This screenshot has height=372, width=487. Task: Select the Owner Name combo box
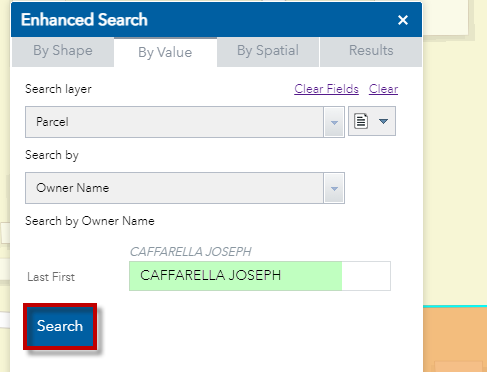(185, 188)
